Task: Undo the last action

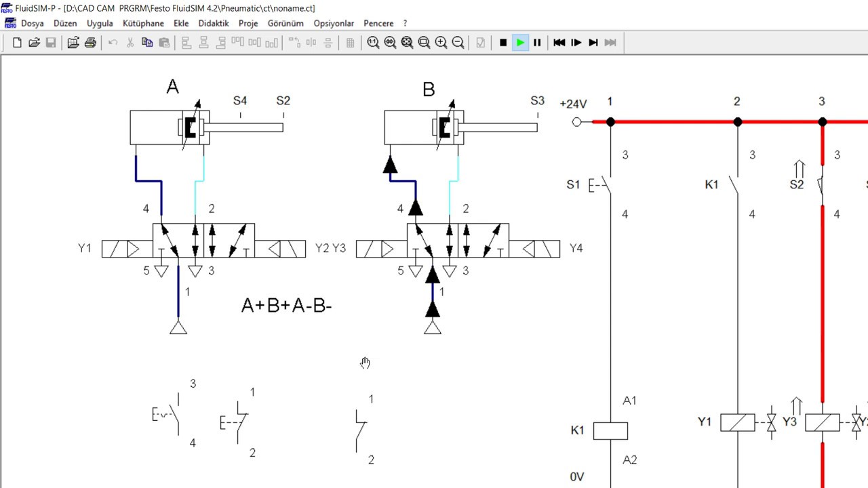Action: click(x=113, y=42)
